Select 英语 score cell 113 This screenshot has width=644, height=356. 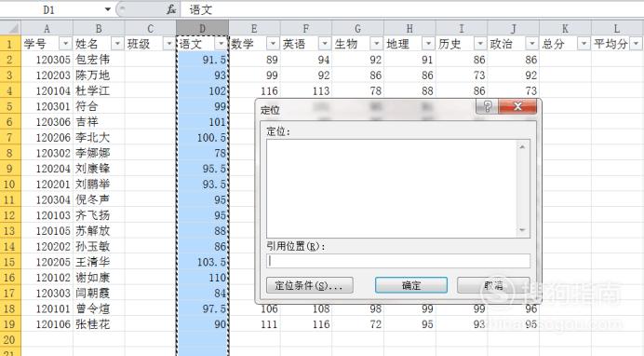(305, 90)
